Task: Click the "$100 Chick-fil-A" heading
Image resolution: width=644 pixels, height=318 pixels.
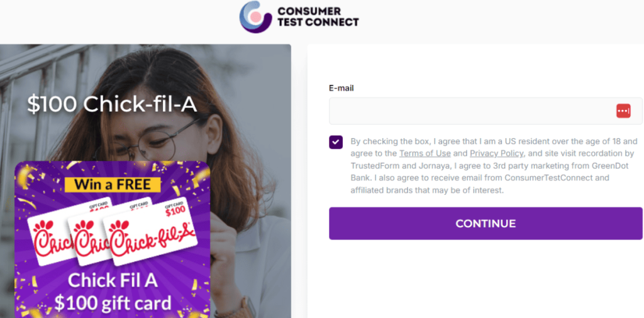Action: [112, 104]
